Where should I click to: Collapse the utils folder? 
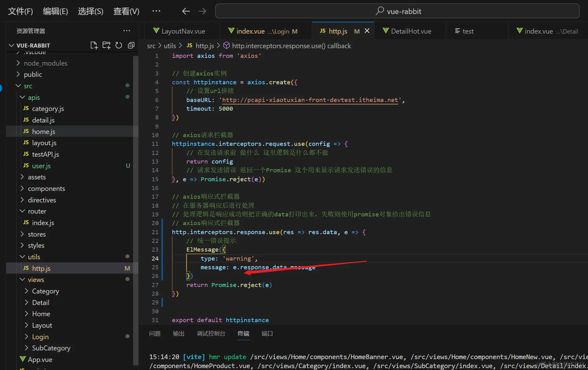tap(34, 257)
